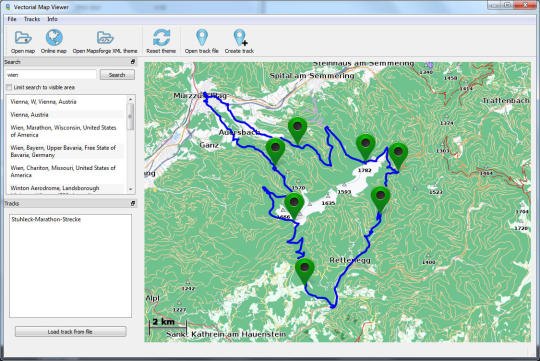Click the green marker below peak 1593
The width and height of the screenshot is (540, 361).
380,200
